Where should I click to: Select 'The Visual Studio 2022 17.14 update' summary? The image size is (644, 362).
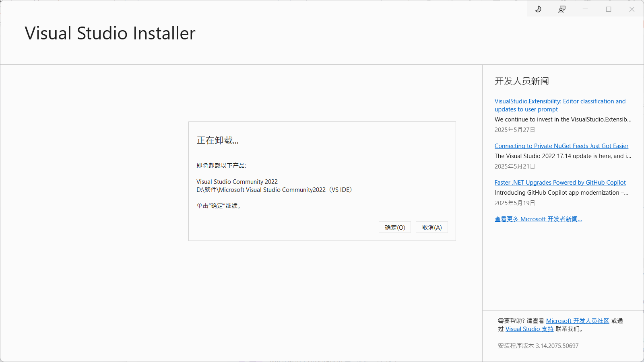pyautogui.click(x=563, y=156)
